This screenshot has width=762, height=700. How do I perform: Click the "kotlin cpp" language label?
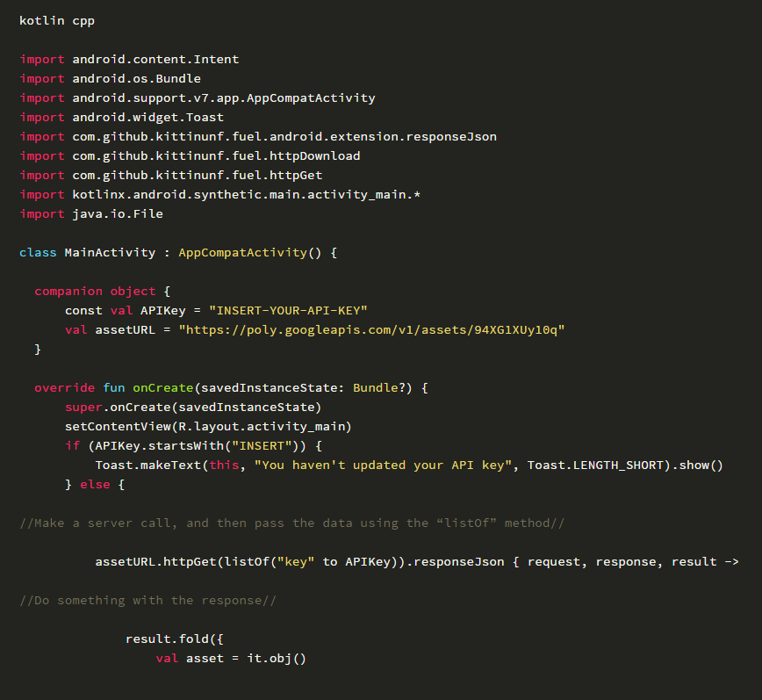click(57, 20)
